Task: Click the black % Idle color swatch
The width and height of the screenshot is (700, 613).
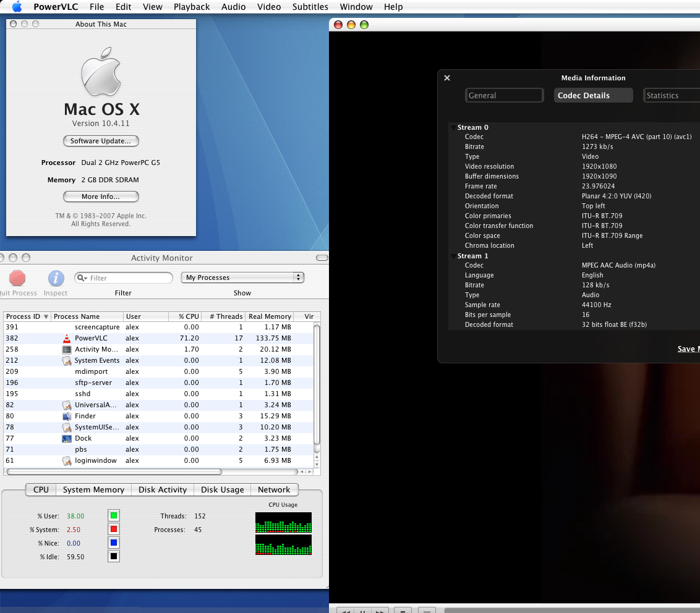Action: tap(114, 556)
